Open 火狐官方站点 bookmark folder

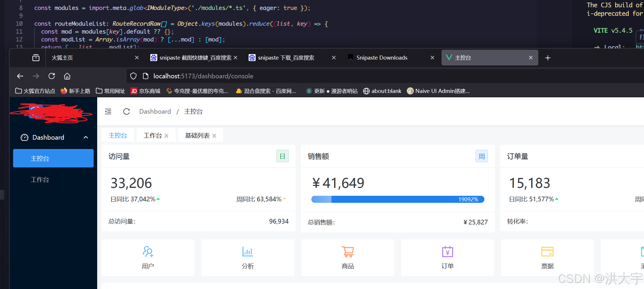point(35,91)
